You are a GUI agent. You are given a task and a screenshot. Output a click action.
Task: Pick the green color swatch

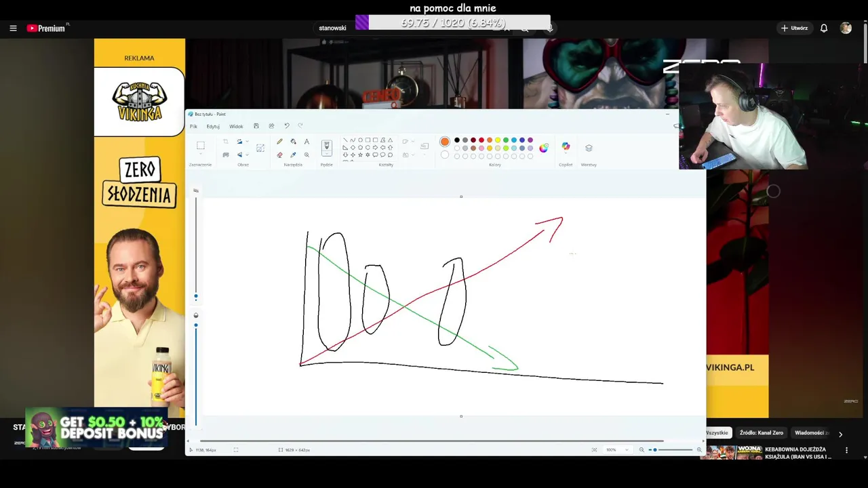[506, 140]
